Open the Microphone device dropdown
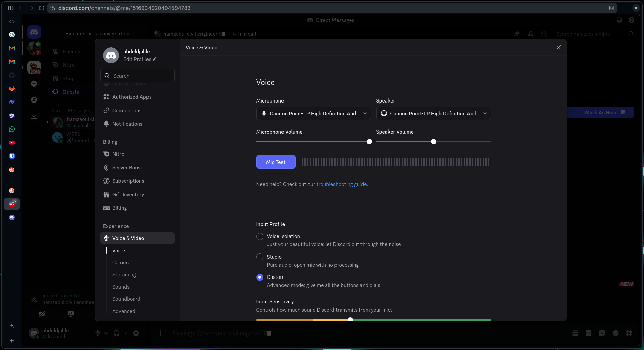 pyautogui.click(x=313, y=113)
